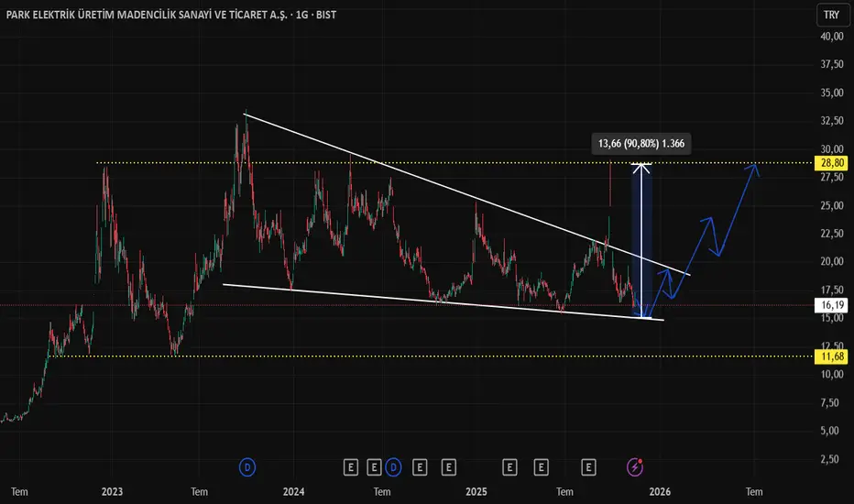This screenshot has height=504, width=854.
Task: Open the earnings E marker directly left of second D marker
Action: coord(374,467)
